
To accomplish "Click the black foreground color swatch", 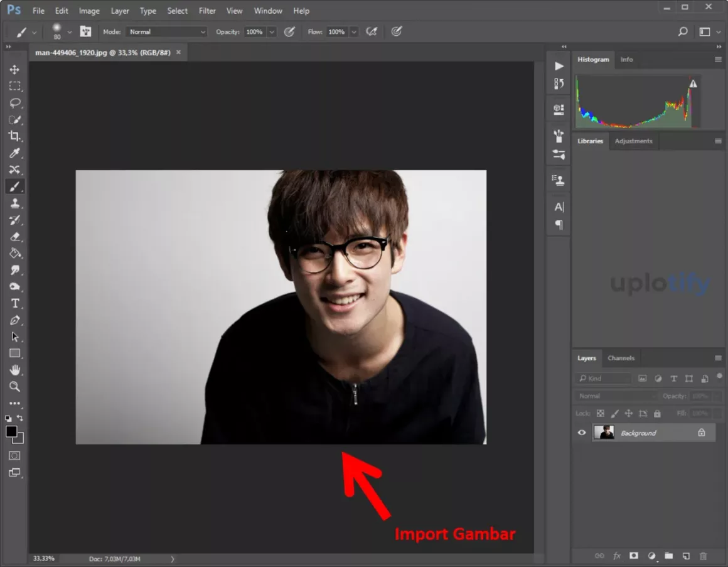I will point(11,431).
